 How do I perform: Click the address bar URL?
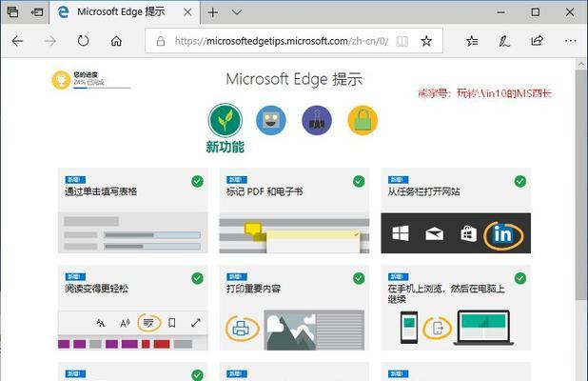(282, 41)
